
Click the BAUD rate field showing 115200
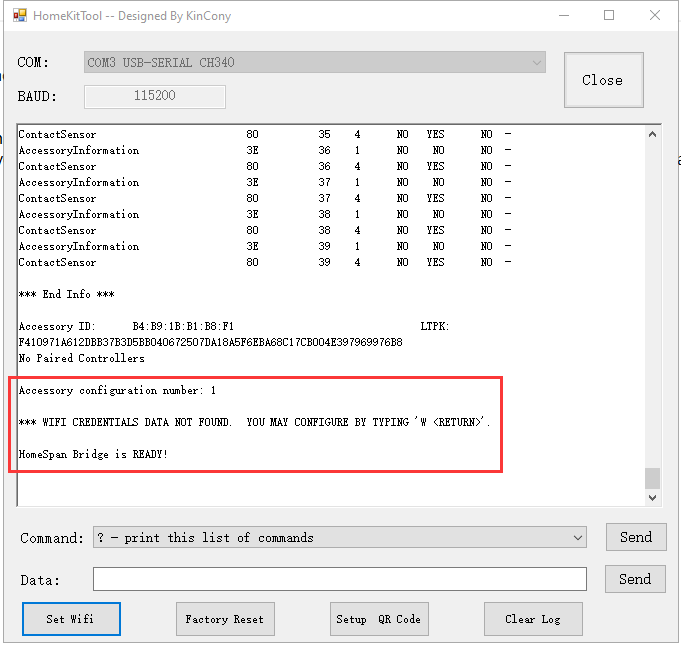coord(155,97)
